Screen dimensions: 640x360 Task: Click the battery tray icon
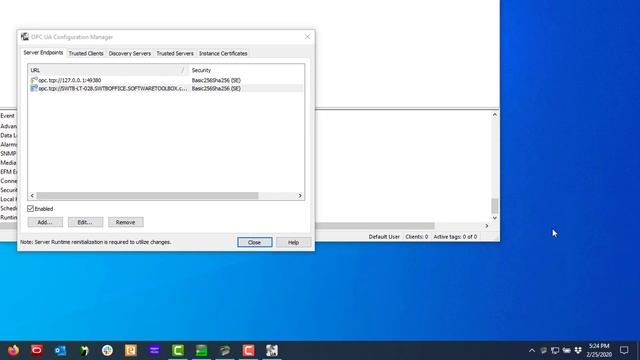567,350
